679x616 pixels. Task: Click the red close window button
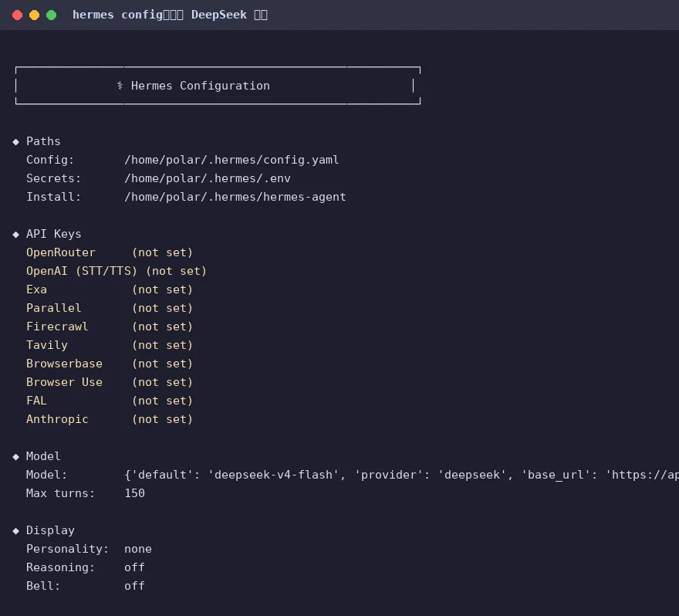(17, 15)
